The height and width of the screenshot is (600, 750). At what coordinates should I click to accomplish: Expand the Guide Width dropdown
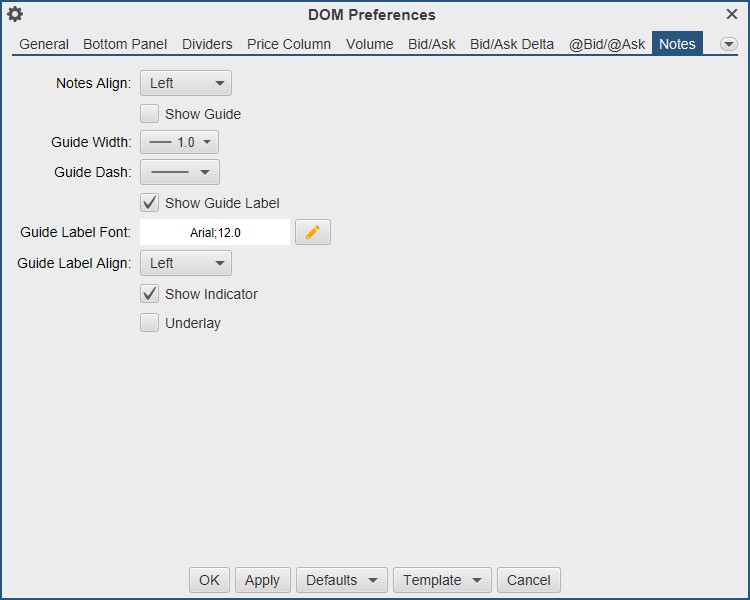tap(179, 143)
